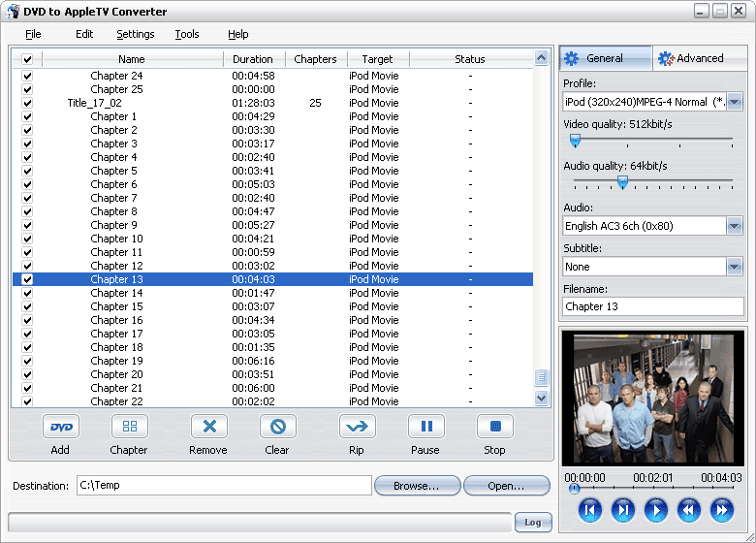
Task: Click the Pause icon
Action: pyautogui.click(x=426, y=427)
